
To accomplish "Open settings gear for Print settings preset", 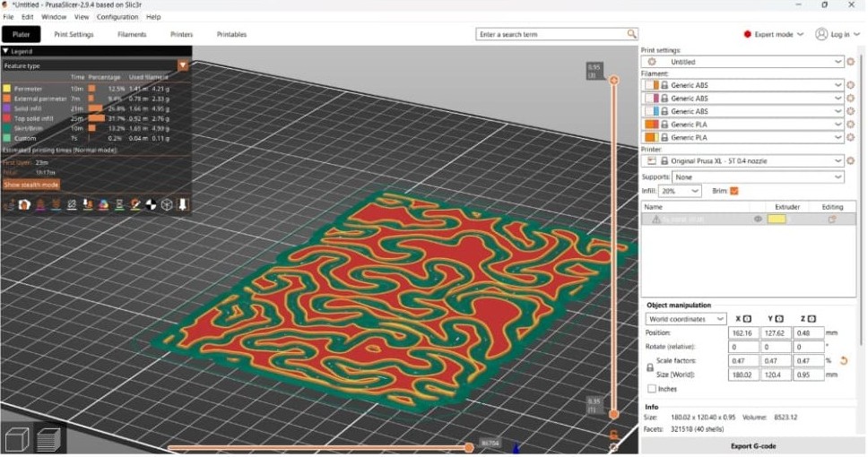I will tap(850, 62).
